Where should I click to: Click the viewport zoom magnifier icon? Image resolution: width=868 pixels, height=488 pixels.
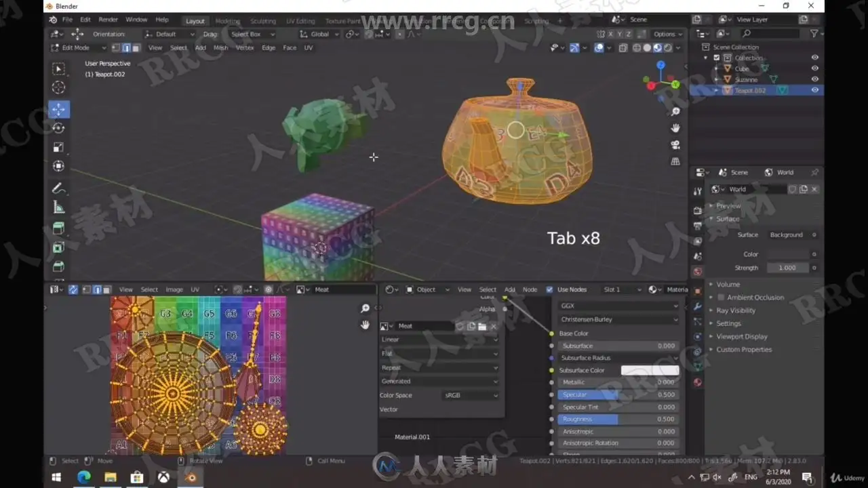[675, 112]
